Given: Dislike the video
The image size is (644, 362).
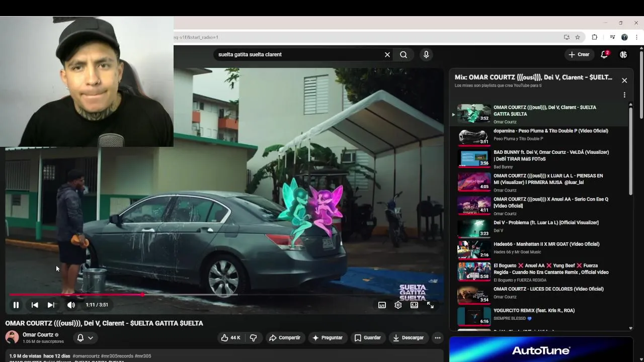Looking at the screenshot, I should [x=253, y=338].
